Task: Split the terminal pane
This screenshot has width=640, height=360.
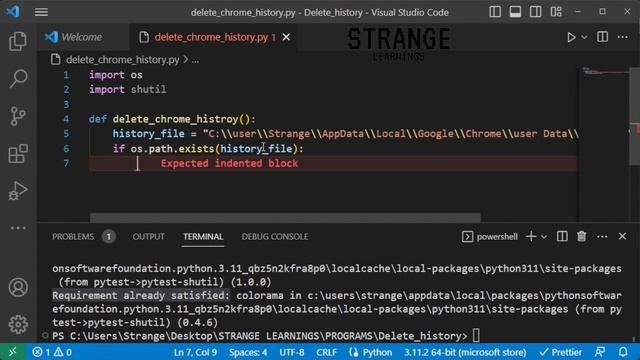Action: pos(562,236)
